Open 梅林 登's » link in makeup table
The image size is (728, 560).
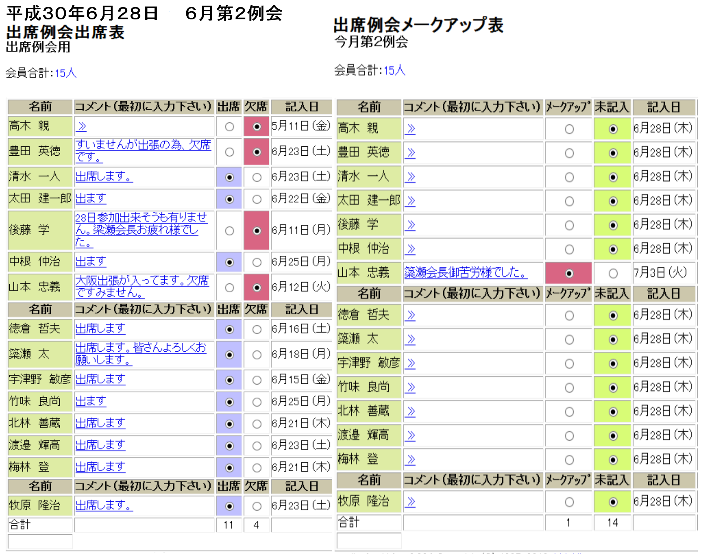[x=410, y=460]
